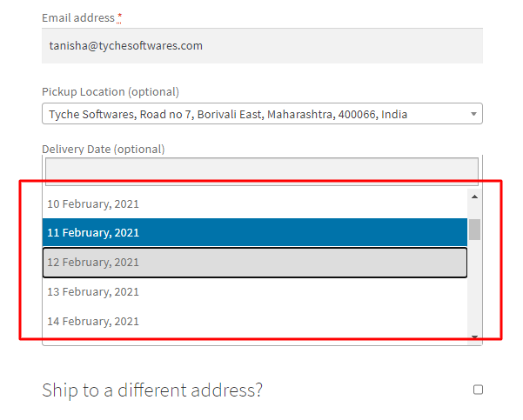Viewport: 523px width, 420px height.
Task: Click the date list scrollbar thumb
Action: [x=474, y=230]
